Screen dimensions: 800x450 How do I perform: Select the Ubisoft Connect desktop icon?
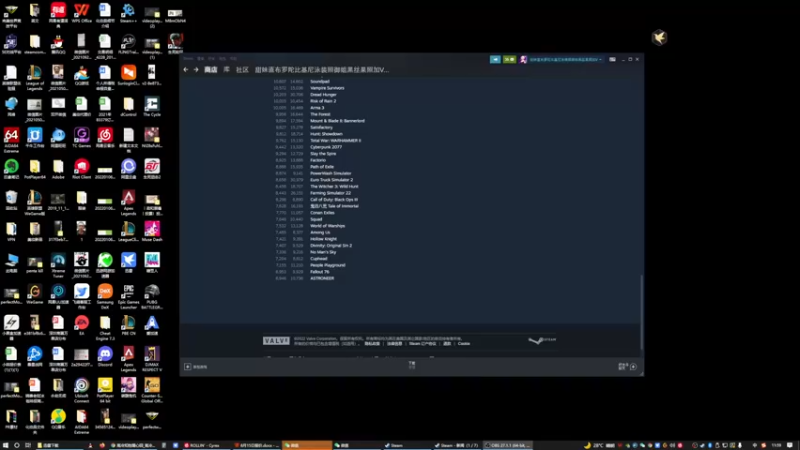click(82, 390)
